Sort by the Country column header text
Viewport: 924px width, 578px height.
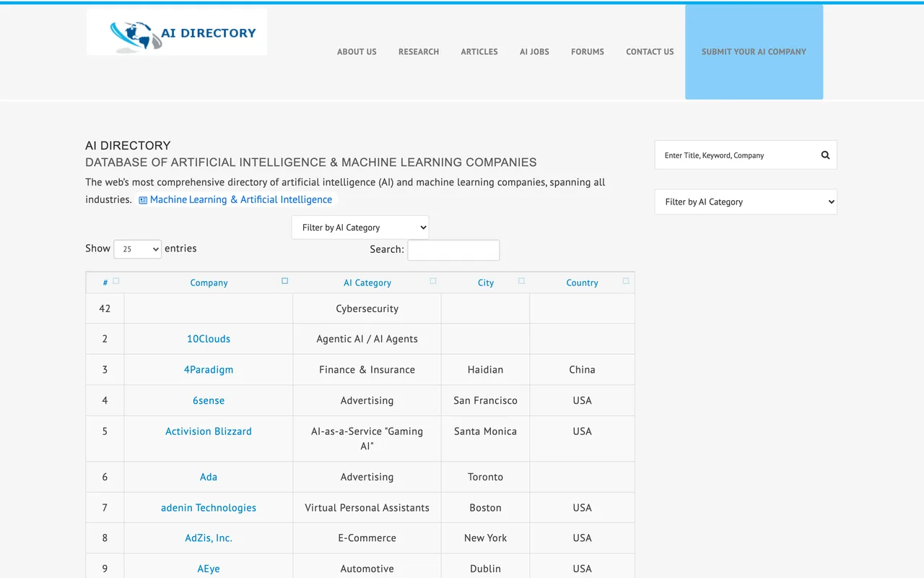(x=582, y=282)
